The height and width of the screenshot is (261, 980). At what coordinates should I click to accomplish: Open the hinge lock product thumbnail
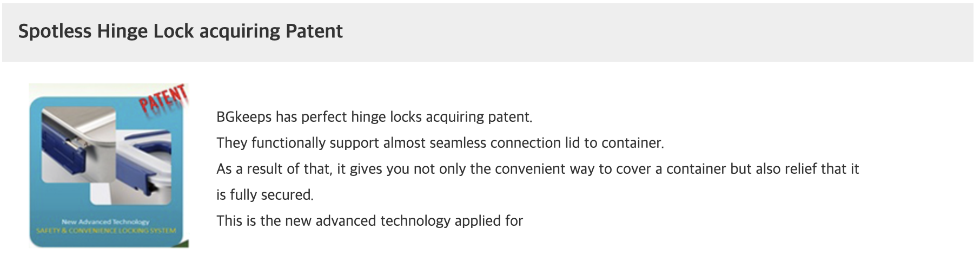[x=108, y=166]
